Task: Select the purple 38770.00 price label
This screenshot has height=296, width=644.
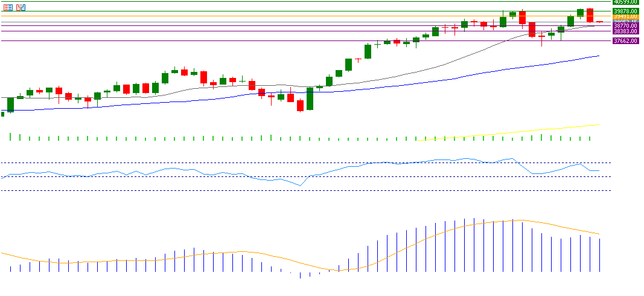Action: pyautogui.click(x=625, y=26)
